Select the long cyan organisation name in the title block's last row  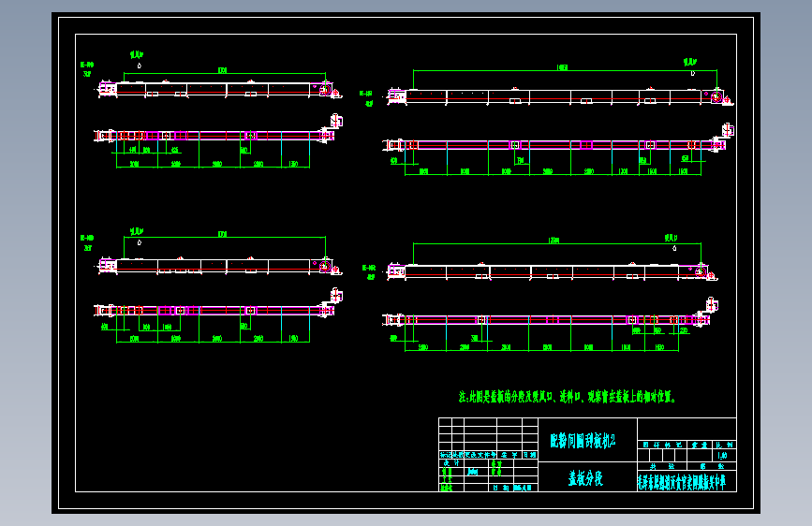click(682, 483)
